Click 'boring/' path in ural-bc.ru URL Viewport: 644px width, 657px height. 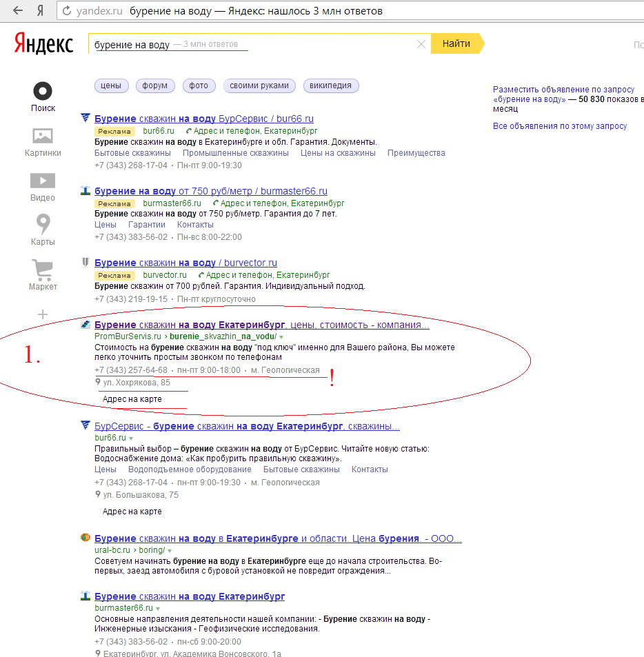click(152, 549)
